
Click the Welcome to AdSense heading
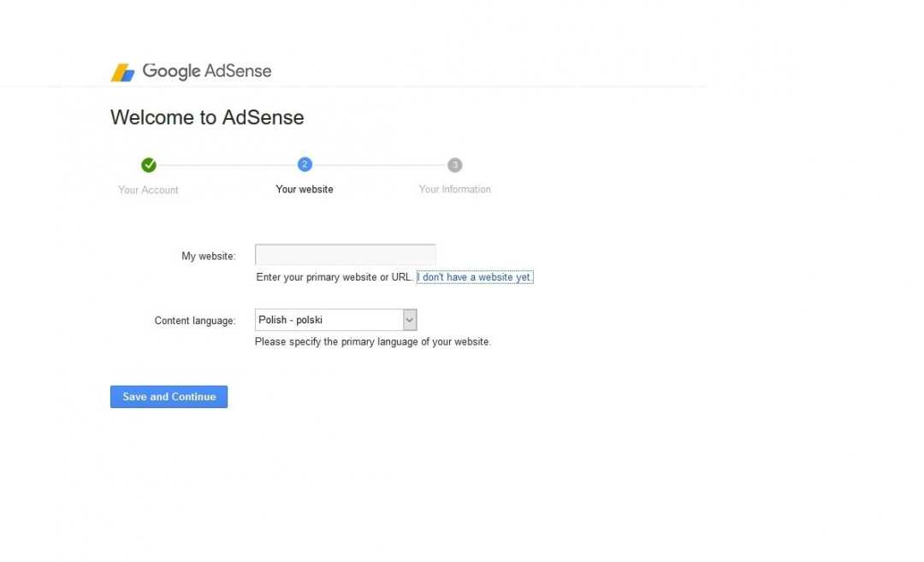207,117
